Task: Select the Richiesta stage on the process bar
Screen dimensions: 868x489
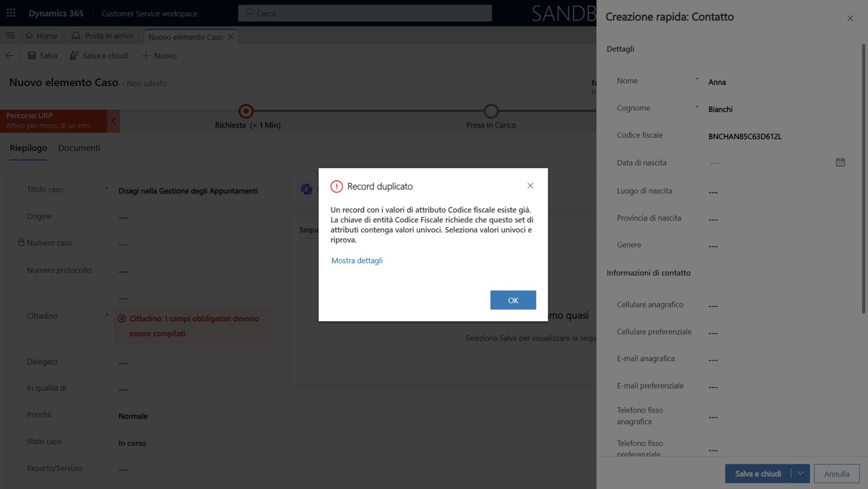Action: (x=245, y=111)
